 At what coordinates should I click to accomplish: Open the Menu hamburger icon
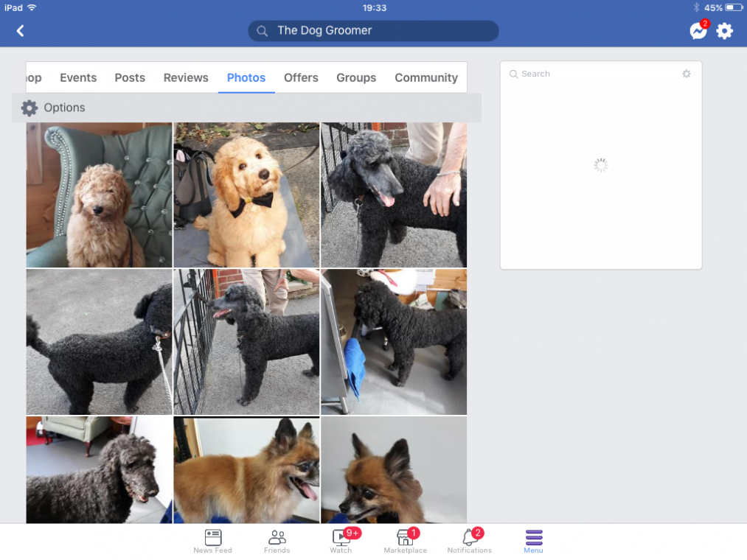[533, 541]
